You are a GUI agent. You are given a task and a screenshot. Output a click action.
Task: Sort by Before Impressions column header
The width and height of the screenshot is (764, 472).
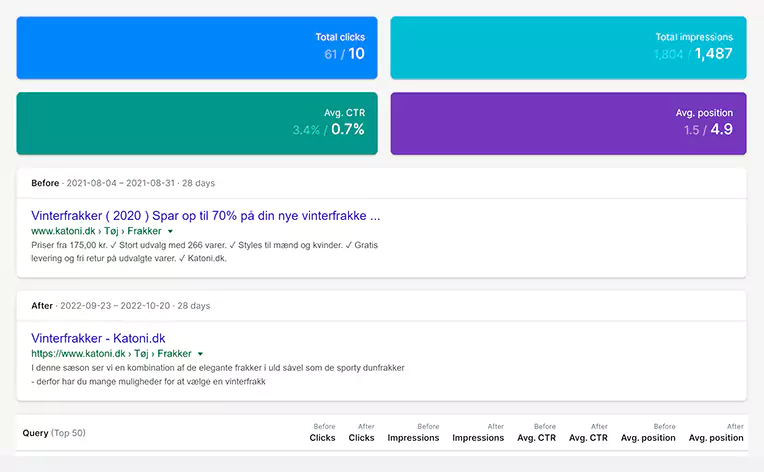413,433
